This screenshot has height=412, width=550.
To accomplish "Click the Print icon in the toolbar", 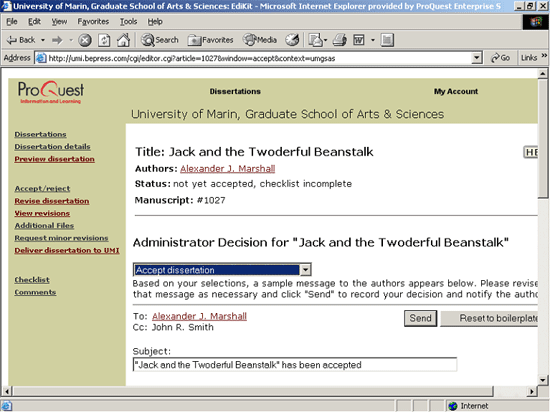I will (x=340, y=40).
